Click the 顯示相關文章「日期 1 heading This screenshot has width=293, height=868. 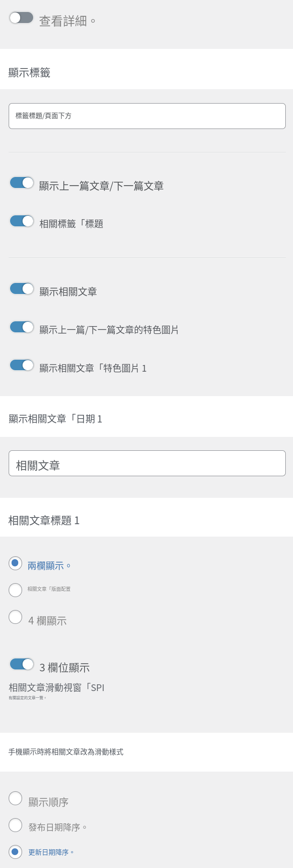pyautogui.click(x=55, y=419)
